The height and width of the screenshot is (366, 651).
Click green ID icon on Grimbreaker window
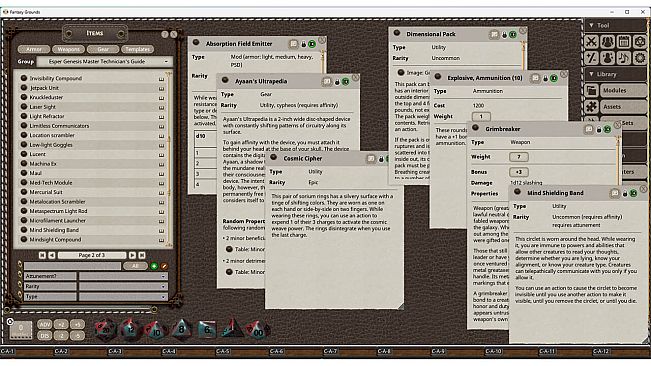pos(607,129)
